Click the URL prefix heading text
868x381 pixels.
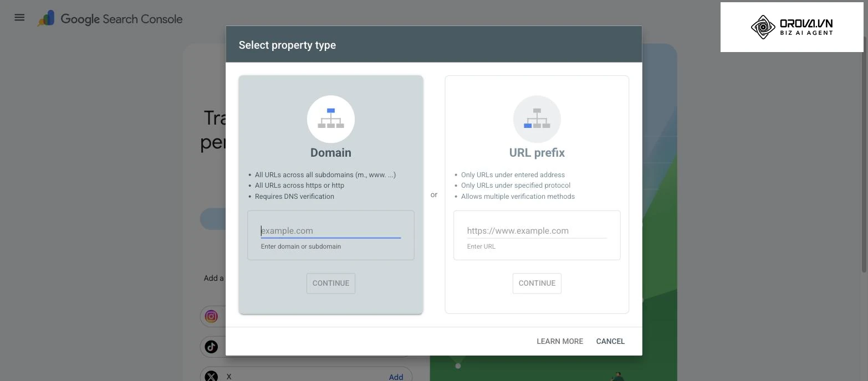537,152
